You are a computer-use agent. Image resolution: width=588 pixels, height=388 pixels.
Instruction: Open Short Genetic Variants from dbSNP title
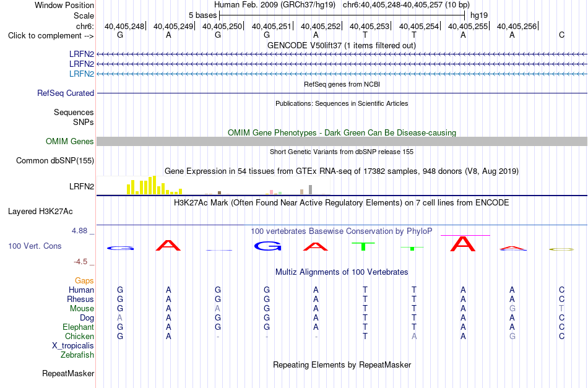tap(342, 152)
